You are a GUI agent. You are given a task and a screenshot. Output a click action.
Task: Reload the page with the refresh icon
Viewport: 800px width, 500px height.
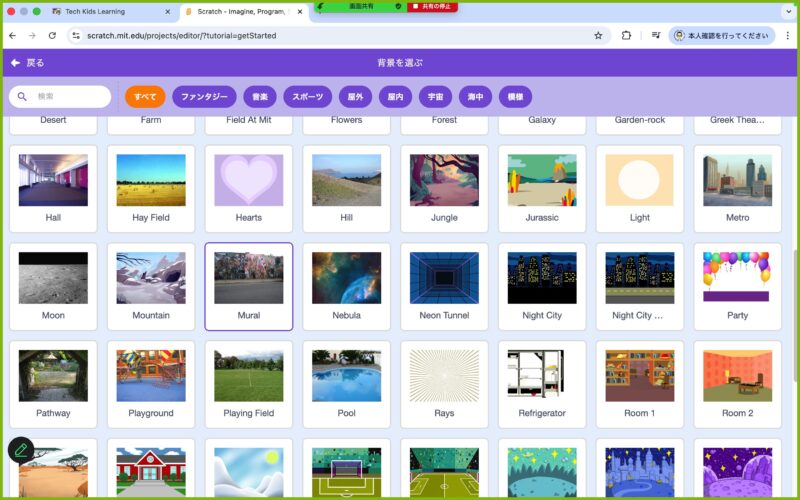(52, 35)
